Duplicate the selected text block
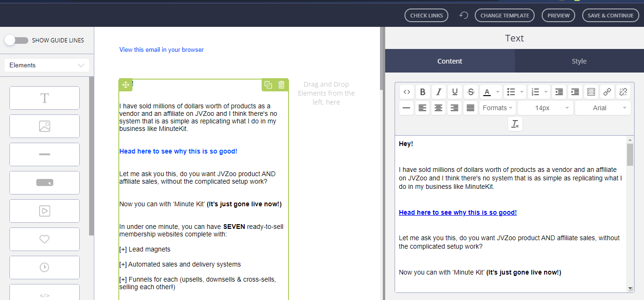644x300 pixels. tap(268, 85)
